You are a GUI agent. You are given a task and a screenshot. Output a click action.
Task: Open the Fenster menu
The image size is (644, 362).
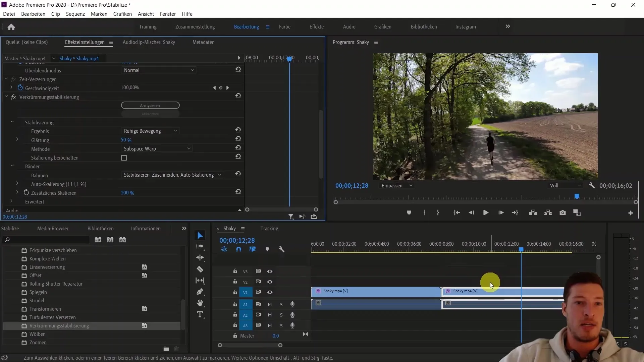(168, 14)
